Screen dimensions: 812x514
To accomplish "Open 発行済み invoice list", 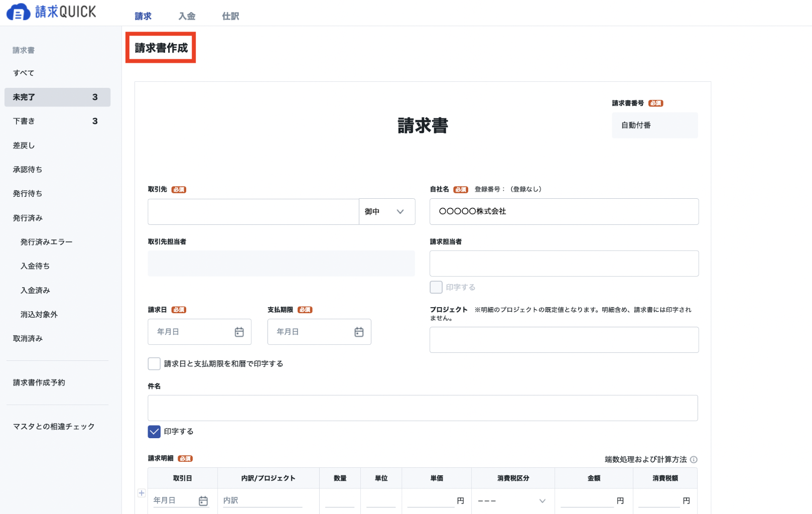I will point(28,218).
